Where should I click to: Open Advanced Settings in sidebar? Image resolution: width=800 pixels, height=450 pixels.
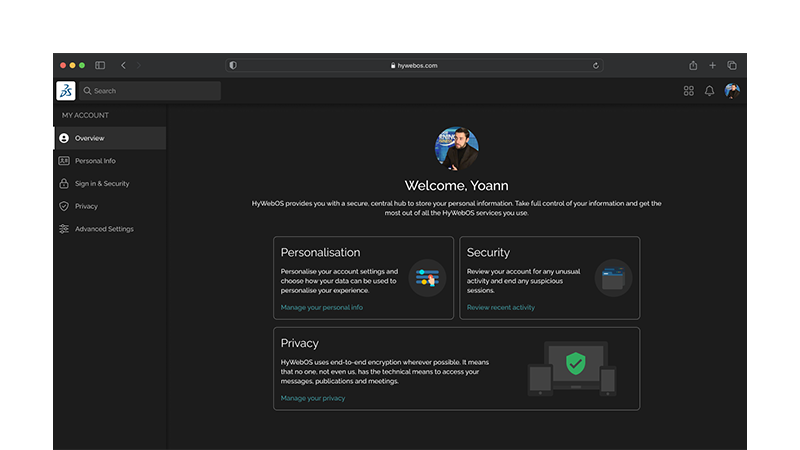[x=110, y=229]
